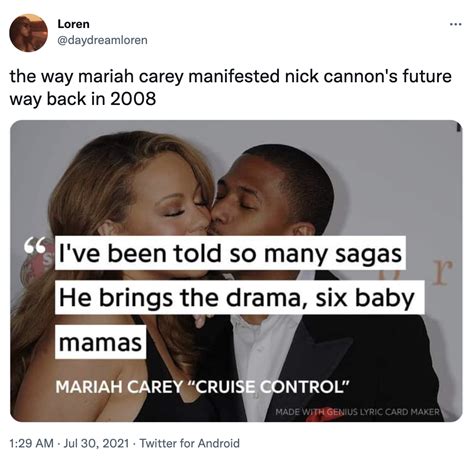474x459 pixels.
Task: Click lyric line "He brings the drama, six baby"
Action: [240, 297]
